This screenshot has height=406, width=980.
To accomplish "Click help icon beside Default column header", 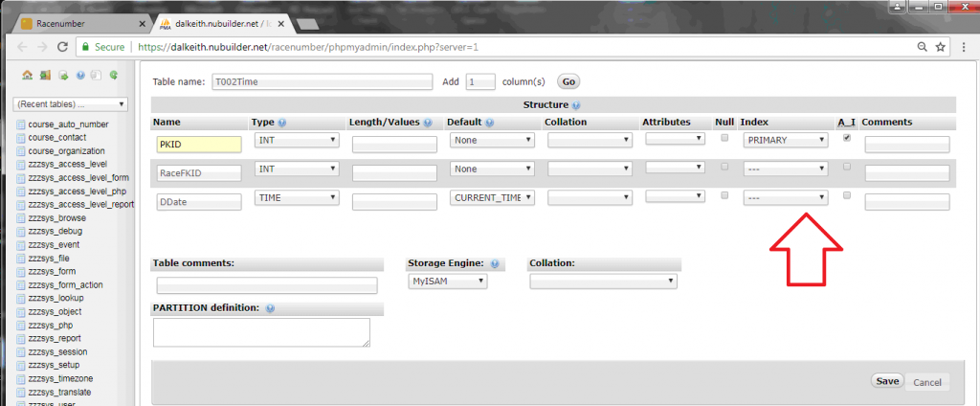I will pyautogui.click(x=489, y=123).
